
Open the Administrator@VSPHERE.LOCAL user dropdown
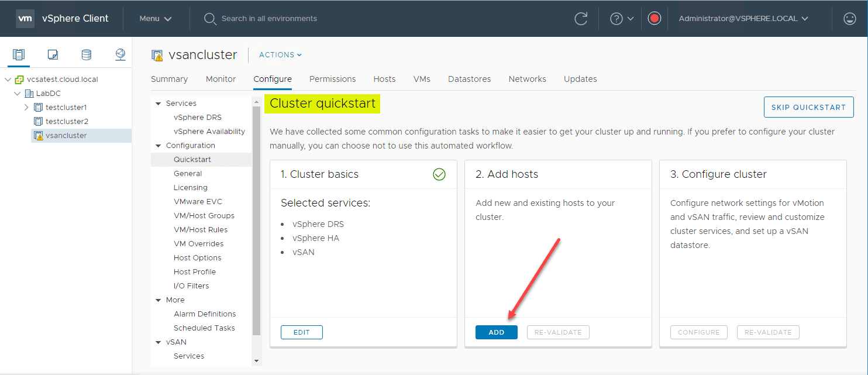[743, 19]
